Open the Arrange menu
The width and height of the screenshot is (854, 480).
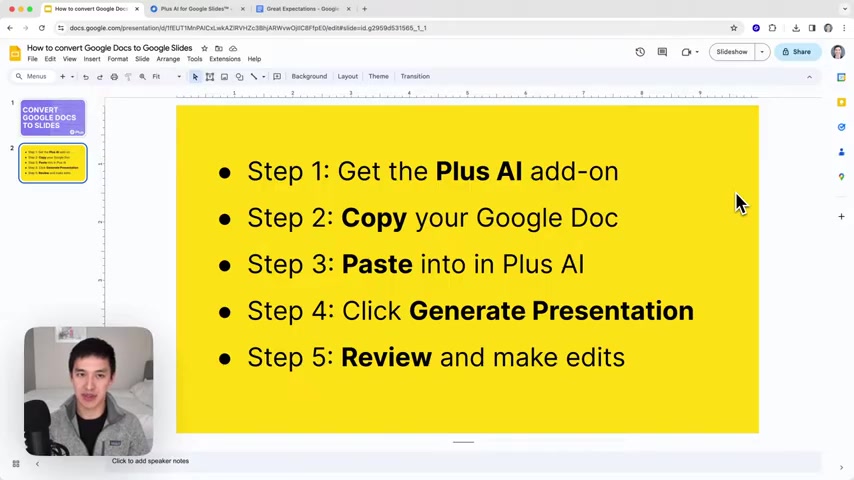pyautogui.click(x=168, y=59)
